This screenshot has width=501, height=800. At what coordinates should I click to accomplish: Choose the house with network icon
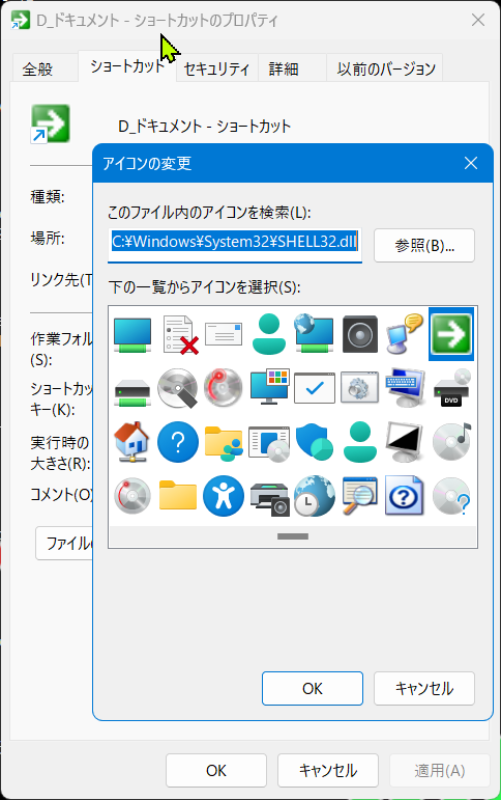pos(132,442)
